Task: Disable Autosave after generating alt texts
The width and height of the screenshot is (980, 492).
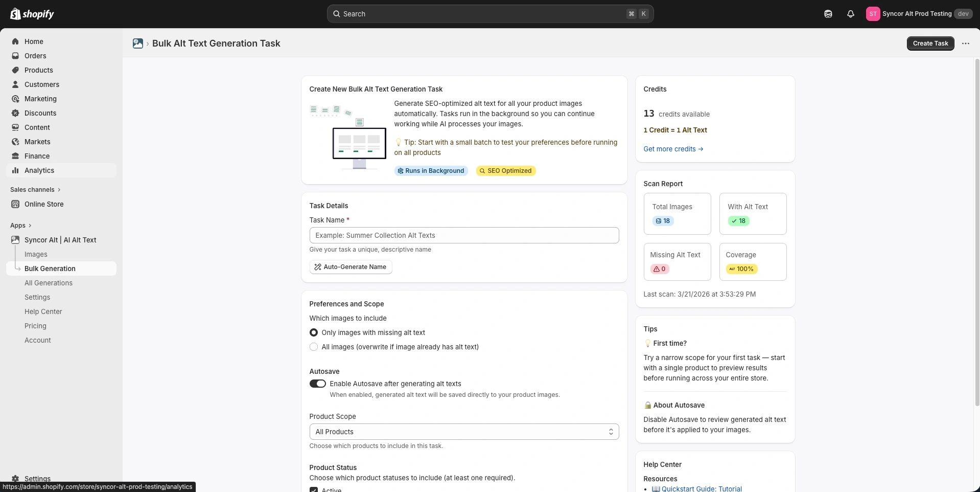Action: [317, 384]
